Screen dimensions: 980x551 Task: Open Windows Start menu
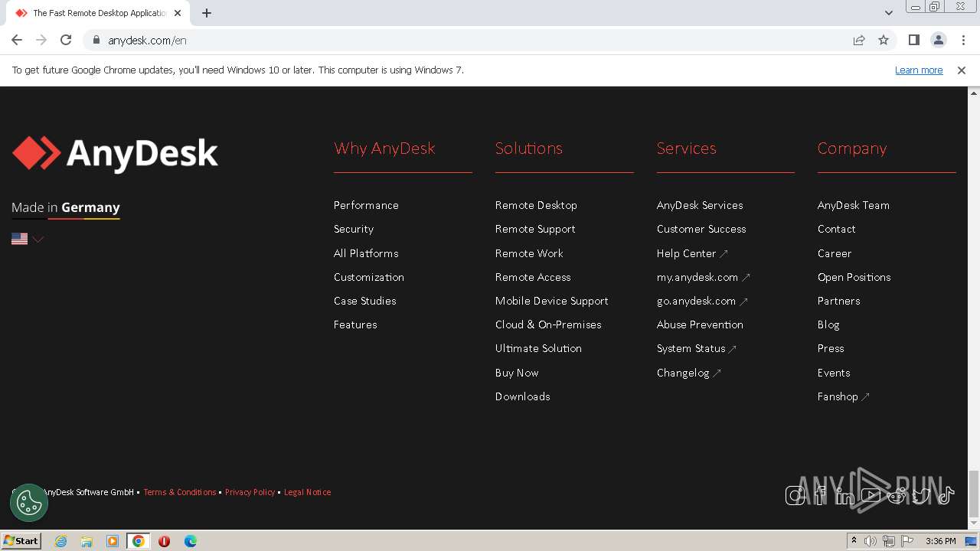tap(21, 541)
